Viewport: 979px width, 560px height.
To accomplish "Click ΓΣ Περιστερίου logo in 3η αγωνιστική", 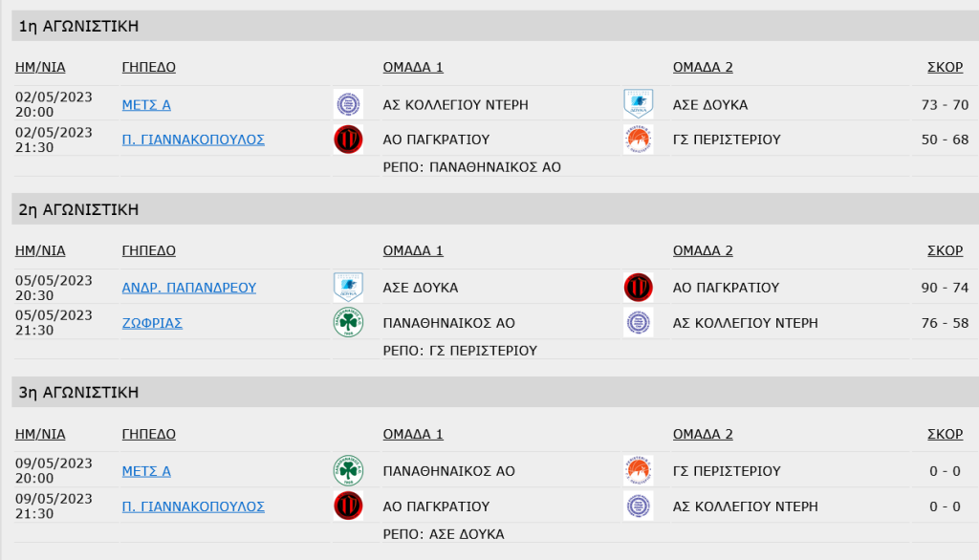I will (x=638, y=471).
